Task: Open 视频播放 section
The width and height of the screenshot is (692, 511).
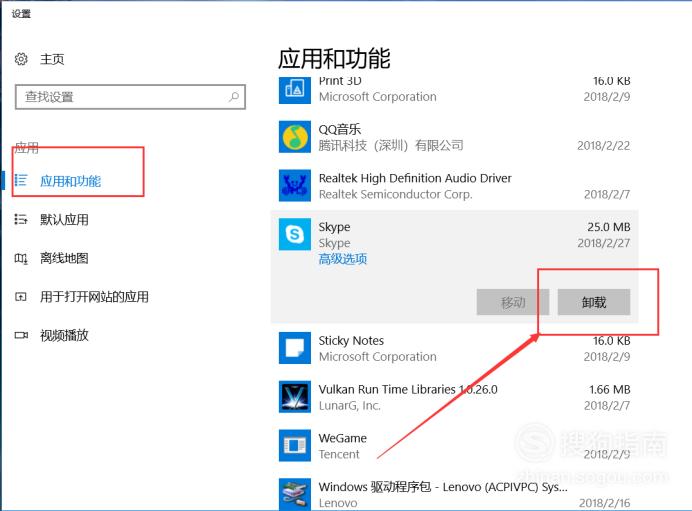Action: coord(64,335)
